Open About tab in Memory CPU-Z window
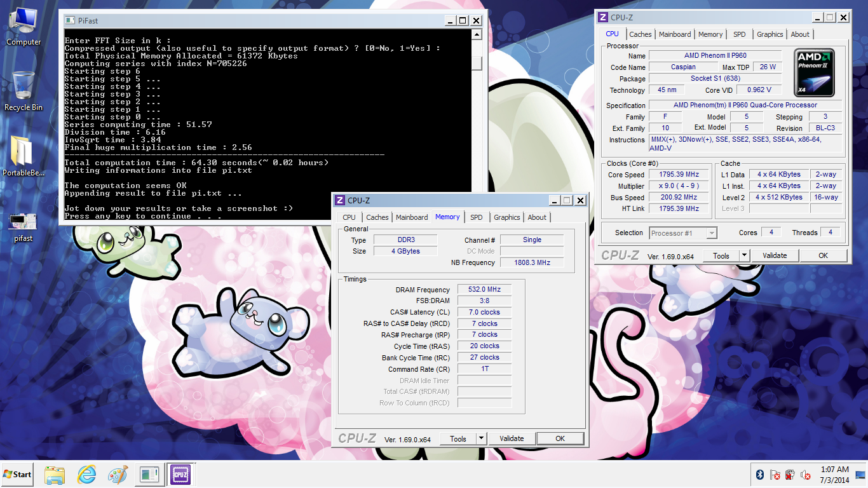Image resolution: width=868 pixels, height=488 pixels. [537, 217]
